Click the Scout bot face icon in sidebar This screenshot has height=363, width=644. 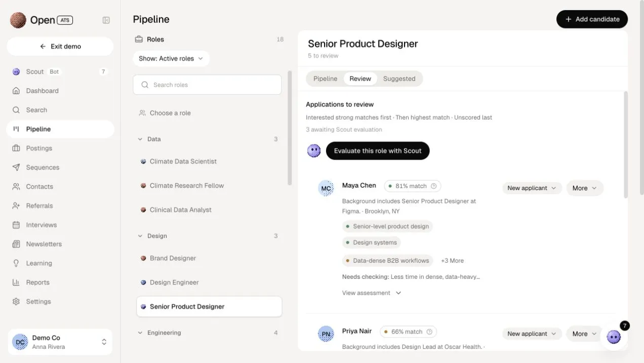(x=16, y=72)
